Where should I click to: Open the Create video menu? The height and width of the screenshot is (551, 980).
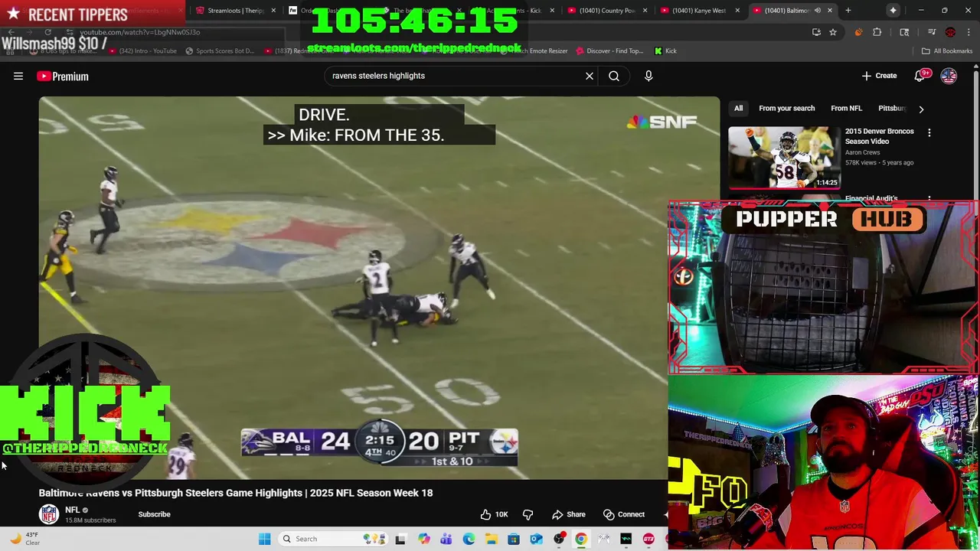pos(879,76)
